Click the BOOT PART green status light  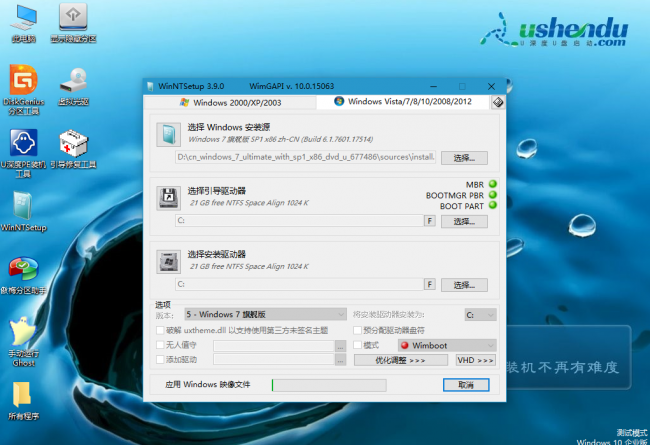coord(492,205)
